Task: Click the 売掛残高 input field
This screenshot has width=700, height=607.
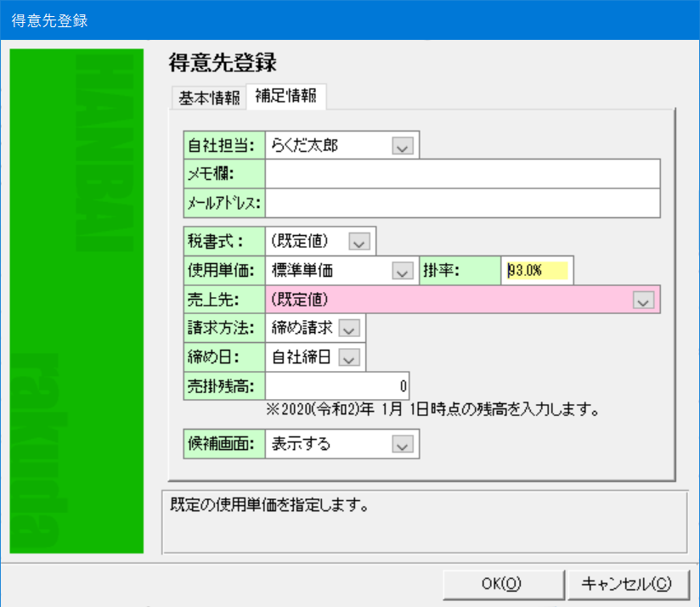Action: [x=337, y=385]
